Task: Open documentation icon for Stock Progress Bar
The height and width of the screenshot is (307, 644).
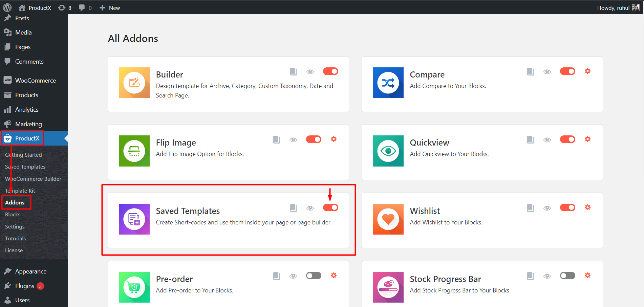Action: [x=530, y=276]
